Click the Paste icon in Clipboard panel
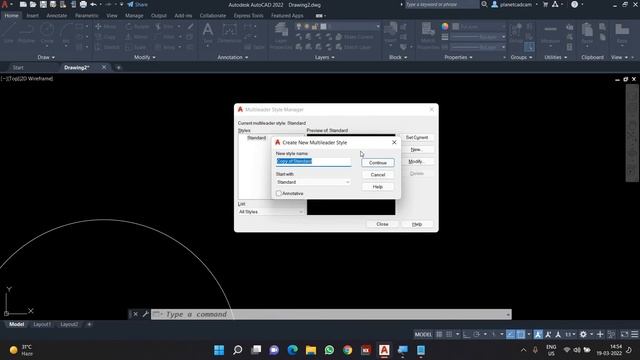The width and height of the screenshot is (640, 360). (x=587, y=33)
